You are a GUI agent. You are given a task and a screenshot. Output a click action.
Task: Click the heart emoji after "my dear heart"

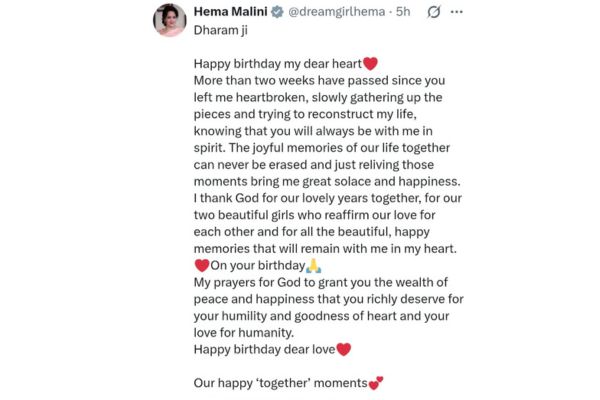click(371, 63)
